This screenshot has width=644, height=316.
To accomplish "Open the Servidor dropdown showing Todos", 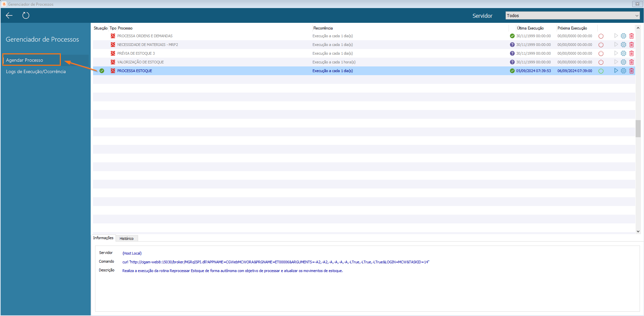I will [x=572, y=16].
